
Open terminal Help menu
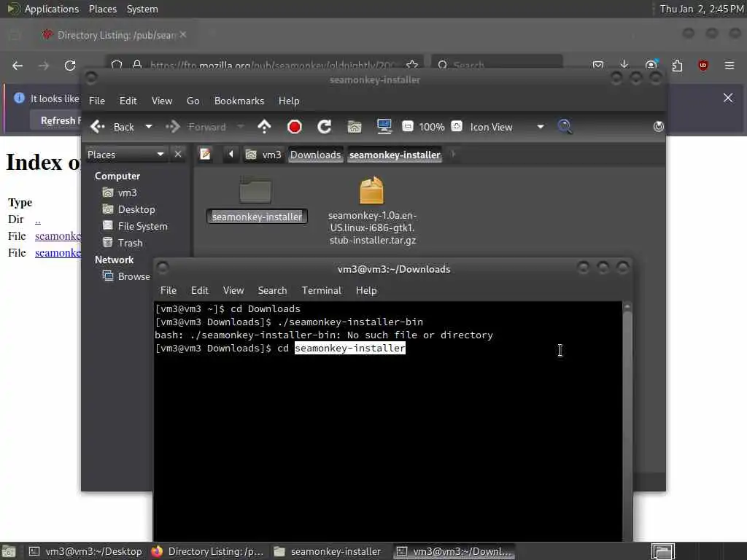(366, 290)
